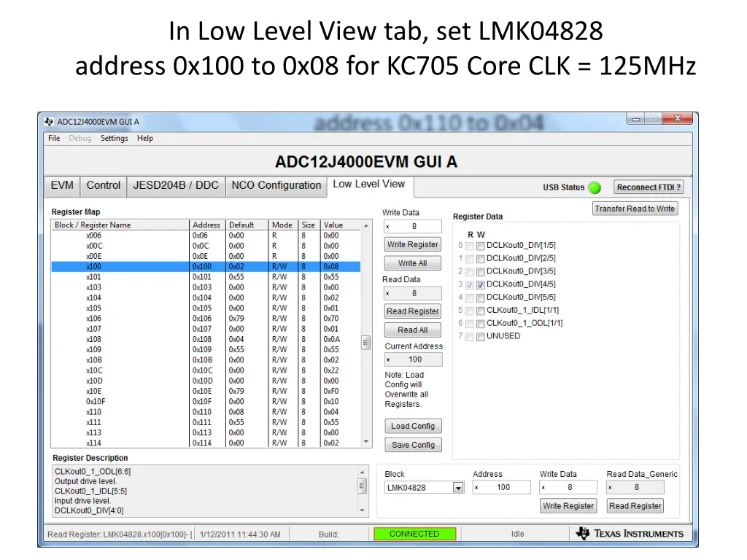The image size is (747, 560).
Task: Click Transfer Read to Write button
Action: coord(635,209)
